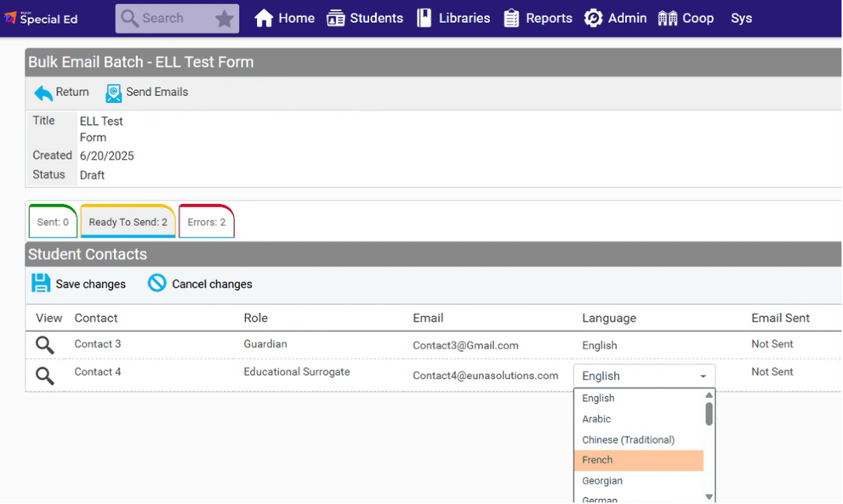
Task: Click the Return text button
Action: pos(72,92)
